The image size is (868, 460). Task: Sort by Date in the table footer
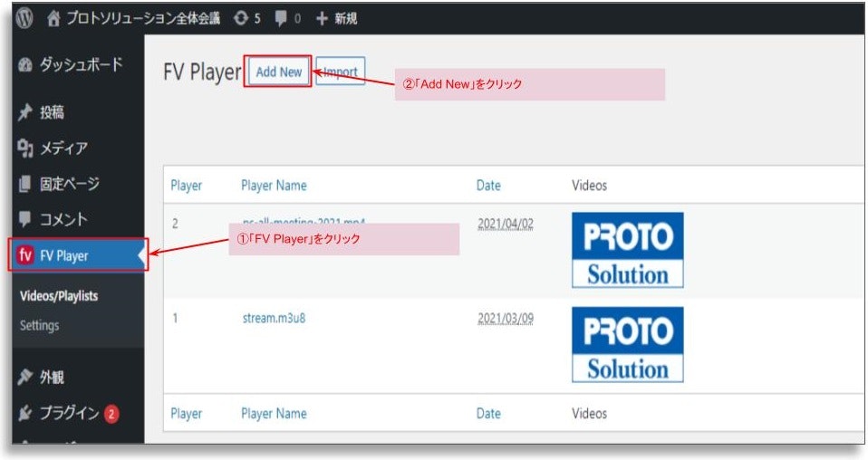[x=488, y=414]
